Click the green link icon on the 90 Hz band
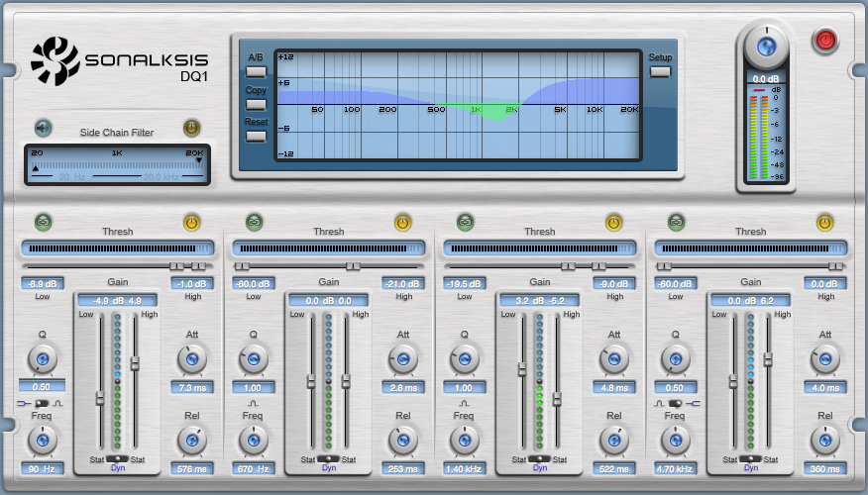This screenshot has width=868, height=495. (x=43, y=222)
